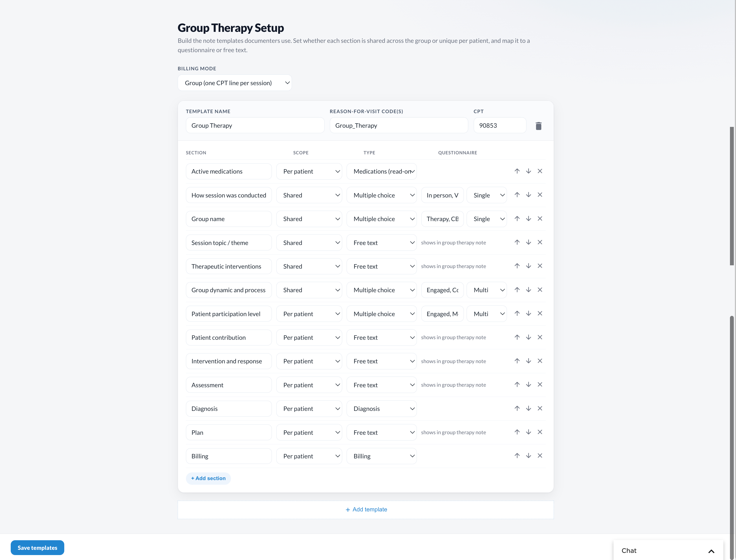
Task: Move Patient contribution section up
Action: tap(517, 337)
